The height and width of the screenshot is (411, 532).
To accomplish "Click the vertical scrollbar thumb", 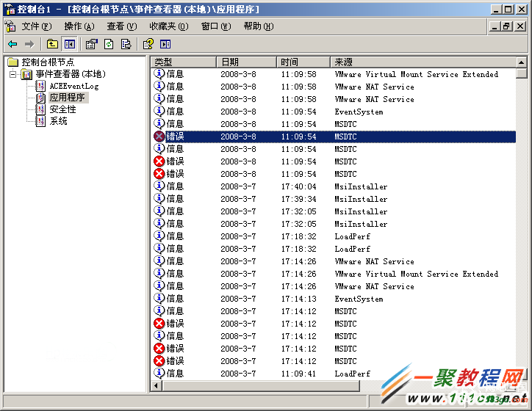I will coord(521,73).
